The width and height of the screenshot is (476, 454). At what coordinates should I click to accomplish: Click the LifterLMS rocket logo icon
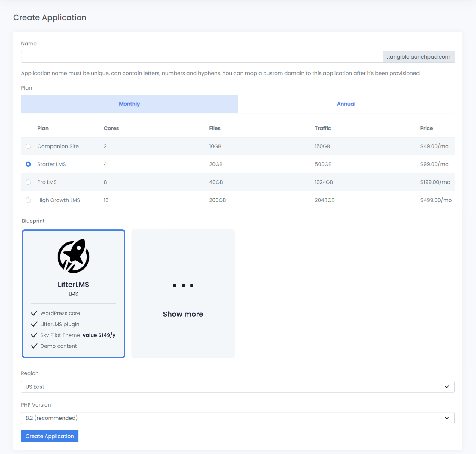point(73,256)
